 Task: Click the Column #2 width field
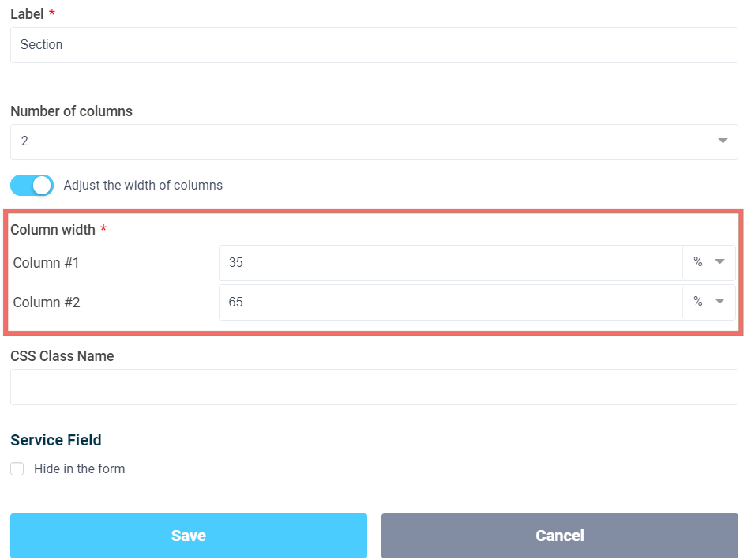pyautogui.click(x=450, y=303)
